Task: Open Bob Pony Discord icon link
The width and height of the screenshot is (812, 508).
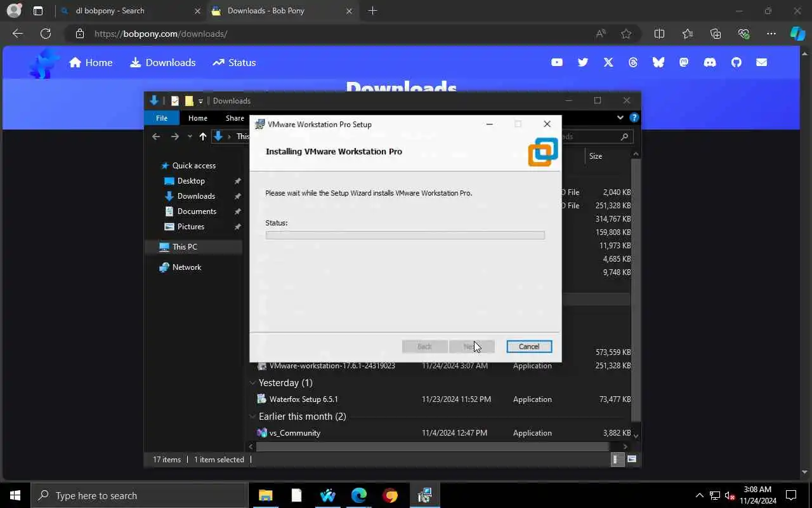Action: (710, 62)
